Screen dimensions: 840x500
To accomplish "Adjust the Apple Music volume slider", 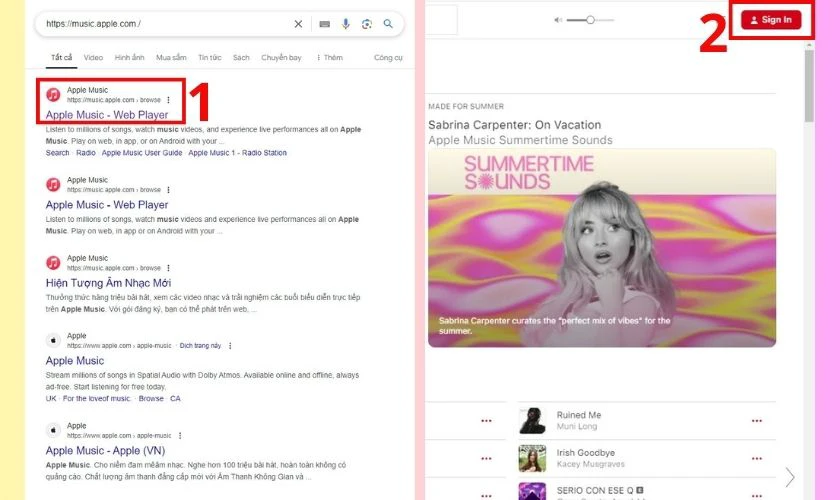I will point(590,20).
